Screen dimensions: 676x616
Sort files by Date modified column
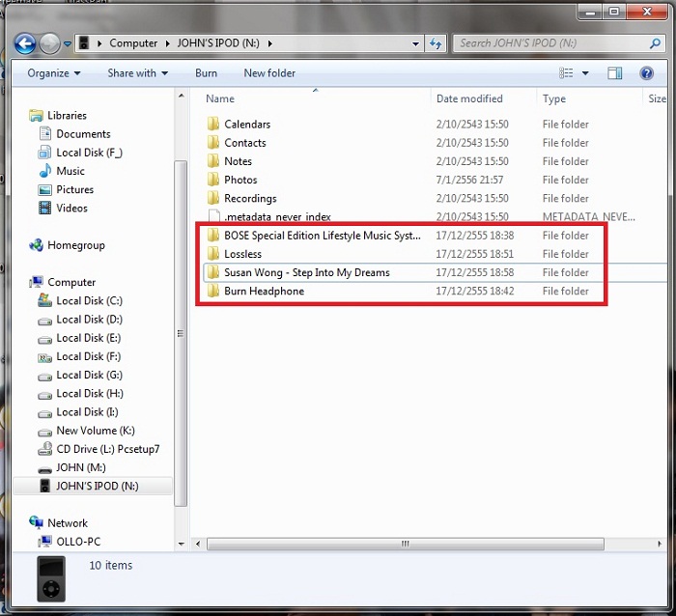469,98
